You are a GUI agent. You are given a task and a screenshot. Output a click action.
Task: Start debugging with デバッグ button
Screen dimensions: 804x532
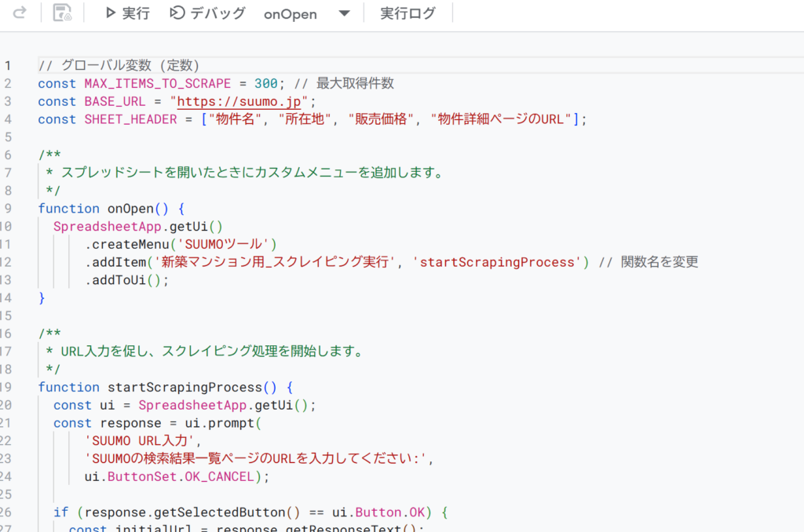point(207,13)
